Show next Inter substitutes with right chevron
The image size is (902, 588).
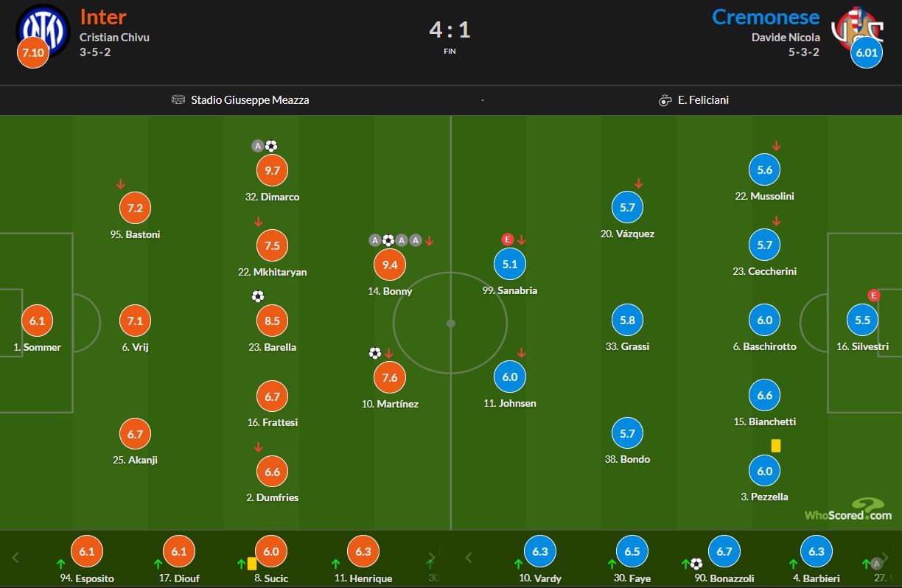tap(431, 558)
